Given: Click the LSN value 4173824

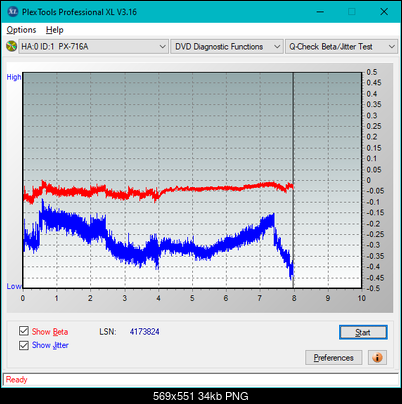Looking at the screenshot, I should coord(145,332).
